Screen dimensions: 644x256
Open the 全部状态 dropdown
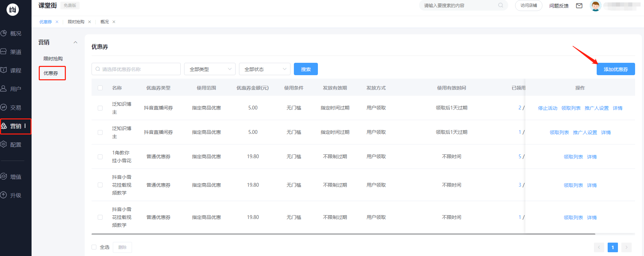pyautogui.click(x=265, y=69)
